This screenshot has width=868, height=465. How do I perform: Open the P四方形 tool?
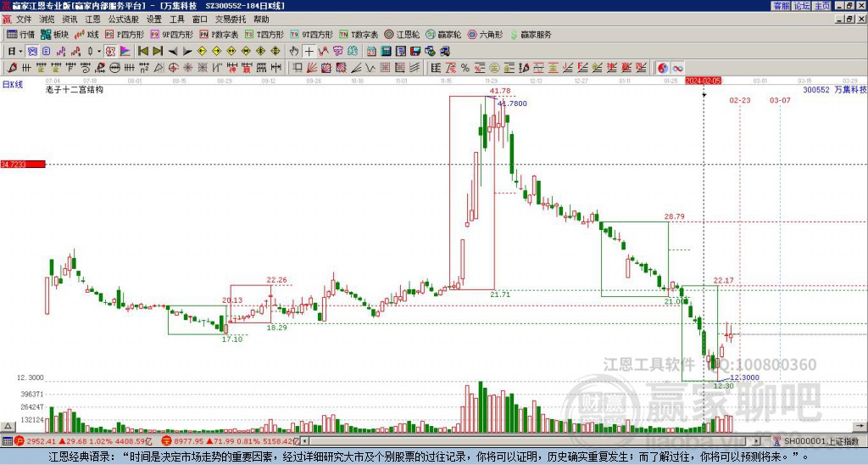[x=125, y=34]
